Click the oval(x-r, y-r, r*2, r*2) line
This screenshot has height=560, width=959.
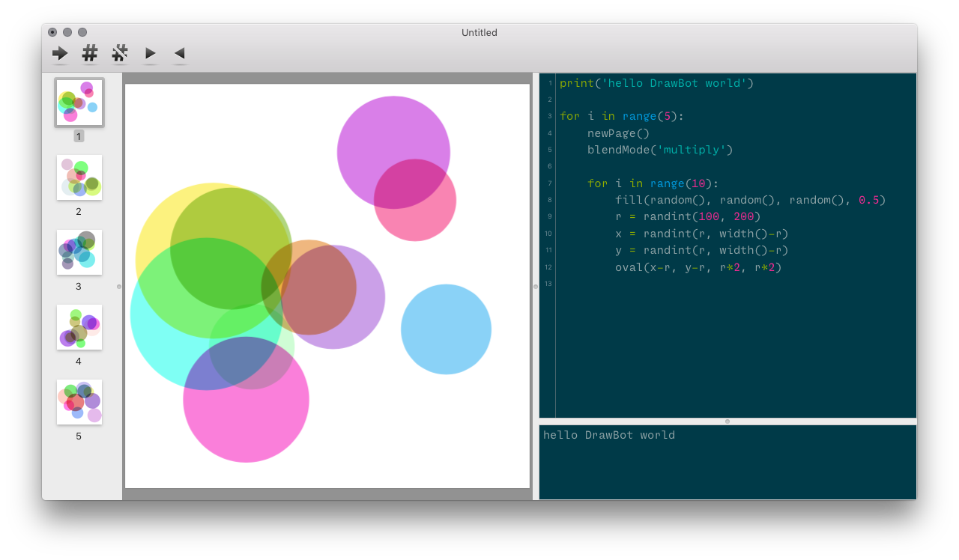coord(698,267)
